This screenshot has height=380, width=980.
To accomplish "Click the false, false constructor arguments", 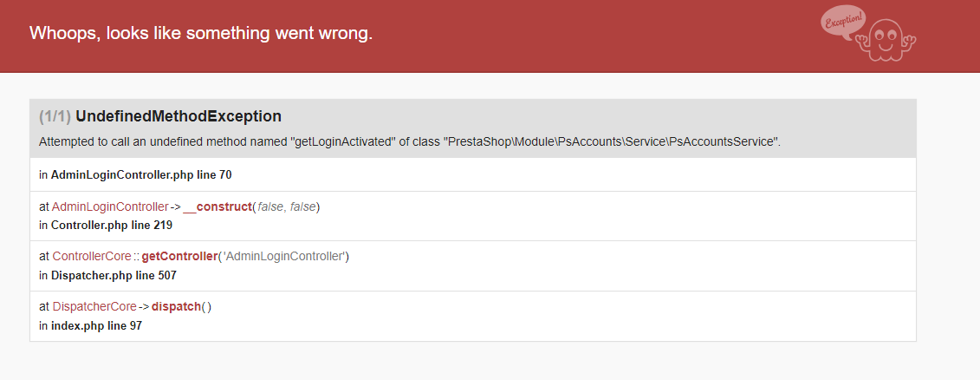I will [x=287, y=206].
